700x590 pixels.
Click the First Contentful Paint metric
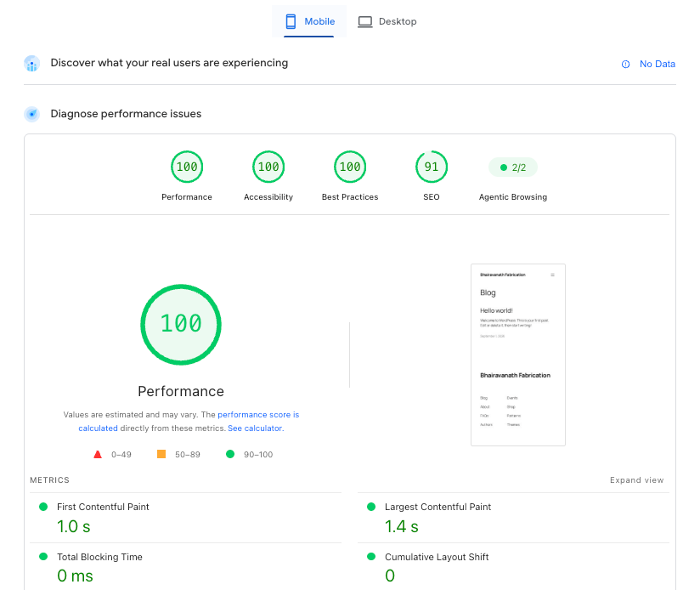(x=103, y=507)
